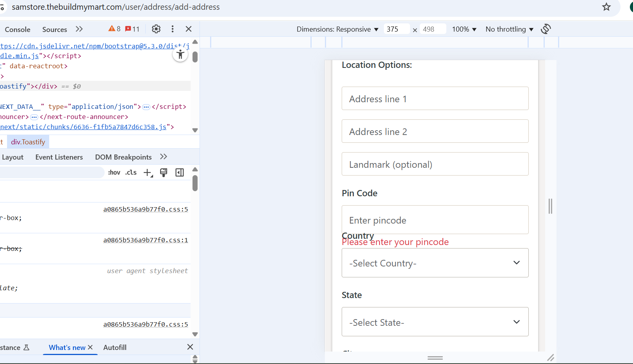Click the warnings count indicator
Viewport: 633px width, 364px height.
pos(114,29)
